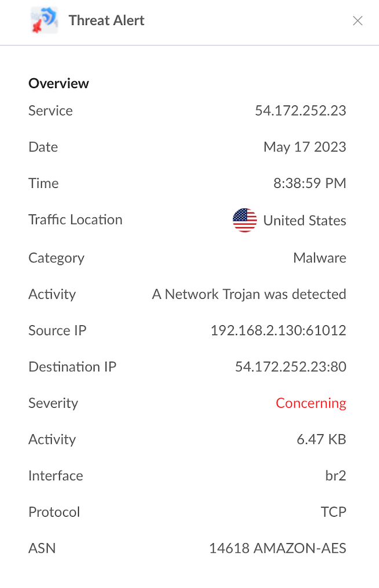Click the United States flag icon
Screen dimensions: 379x588
click(x=245, y=220)
